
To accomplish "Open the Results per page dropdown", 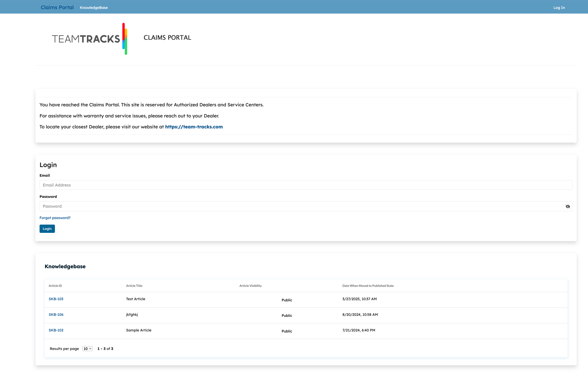I will 87,349.
